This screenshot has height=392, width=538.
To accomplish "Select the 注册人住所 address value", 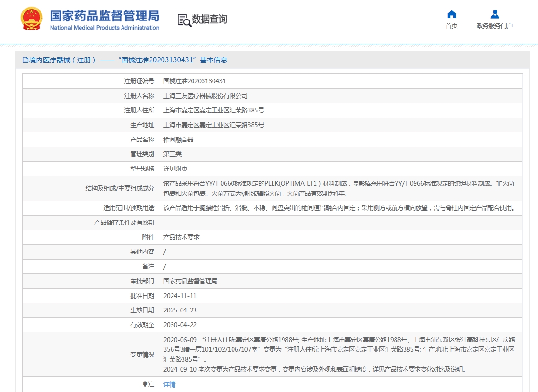I will click(214, 111).
